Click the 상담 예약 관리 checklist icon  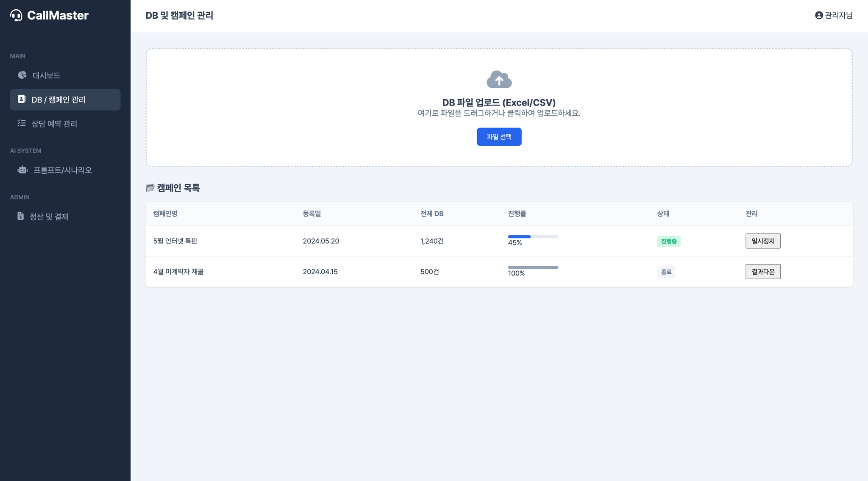(22, 123)
